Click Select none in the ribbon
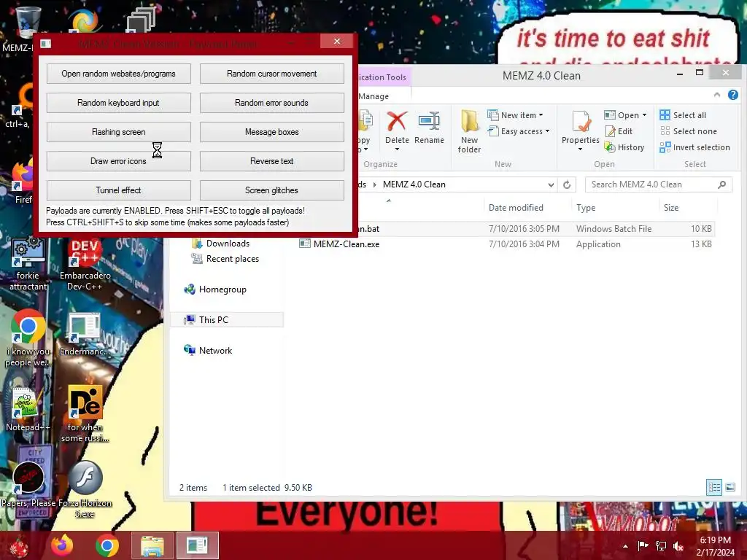 coord(689,131)
